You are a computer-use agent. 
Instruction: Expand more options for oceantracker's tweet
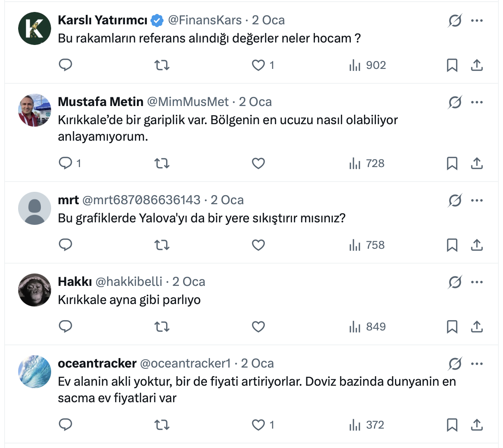click(x=477, y=364)
